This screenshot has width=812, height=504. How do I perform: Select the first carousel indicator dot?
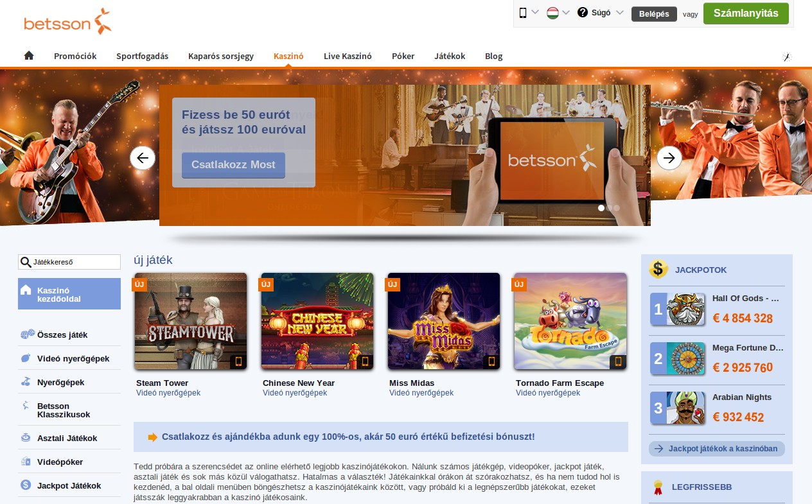[601, 208]
